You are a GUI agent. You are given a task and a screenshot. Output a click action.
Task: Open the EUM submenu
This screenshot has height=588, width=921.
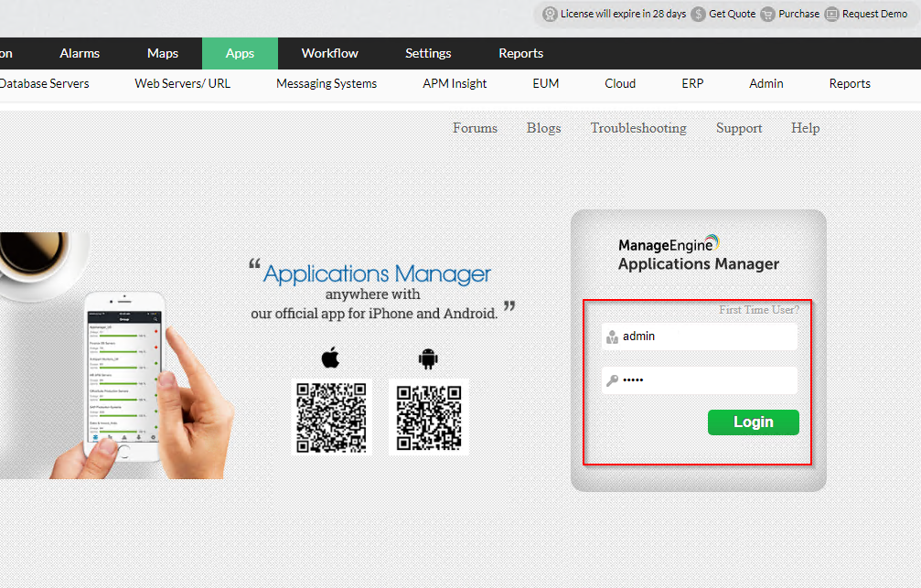[546, 84]
